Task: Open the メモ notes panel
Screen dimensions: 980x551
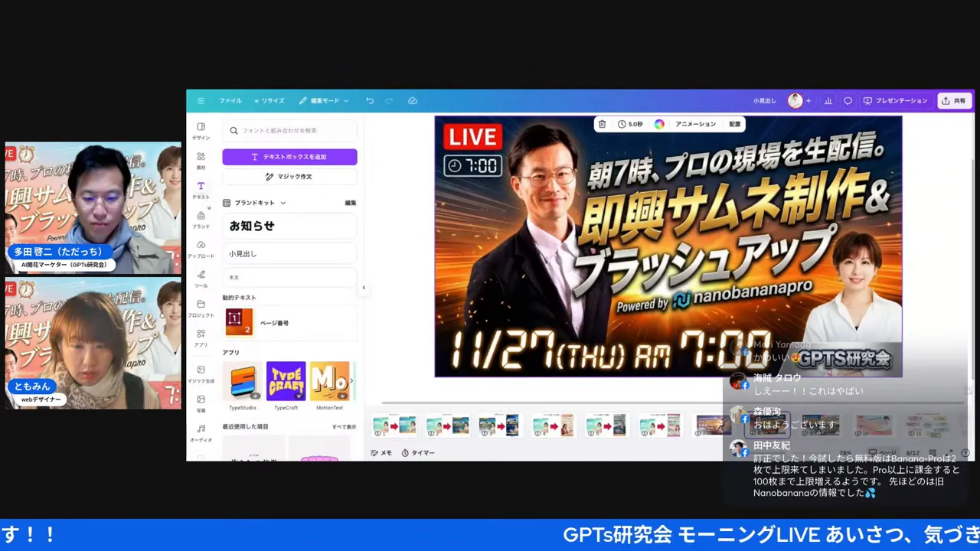Action: [381, 453]
